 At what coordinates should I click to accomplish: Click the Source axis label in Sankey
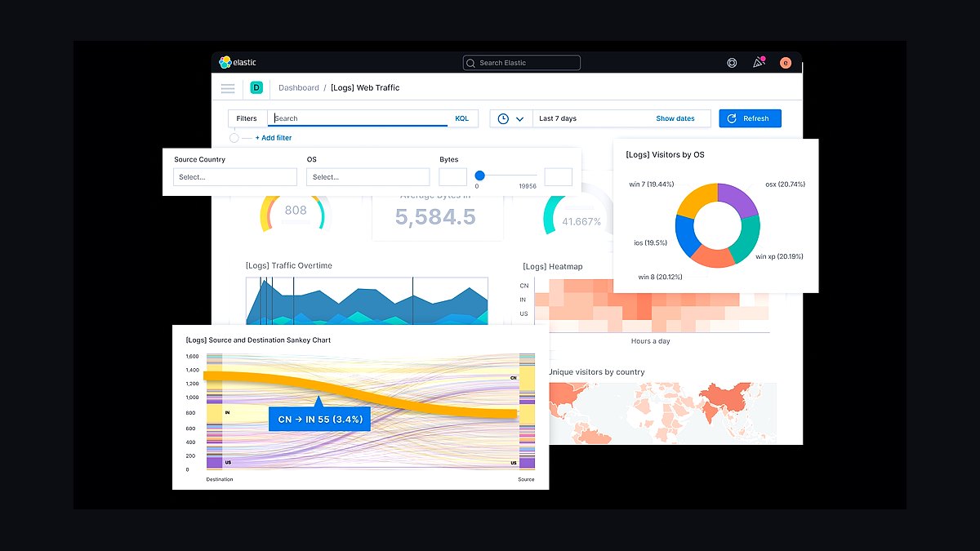click(x=526, y=479)
